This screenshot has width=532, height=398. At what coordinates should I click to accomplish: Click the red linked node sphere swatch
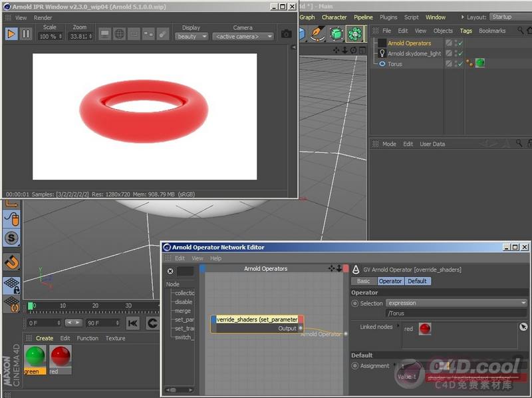pyautogui.click(x=425, y=329)
